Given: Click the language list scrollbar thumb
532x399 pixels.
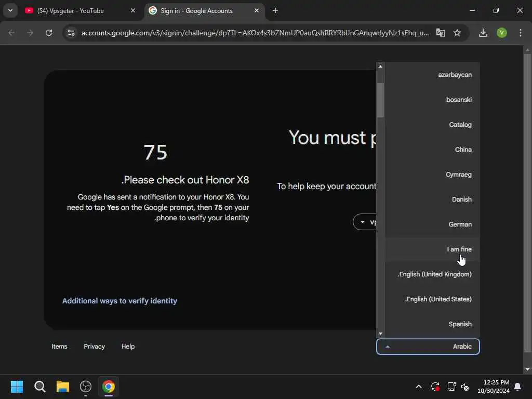Looking at the screenshot, I should click(x=380, y=100).
